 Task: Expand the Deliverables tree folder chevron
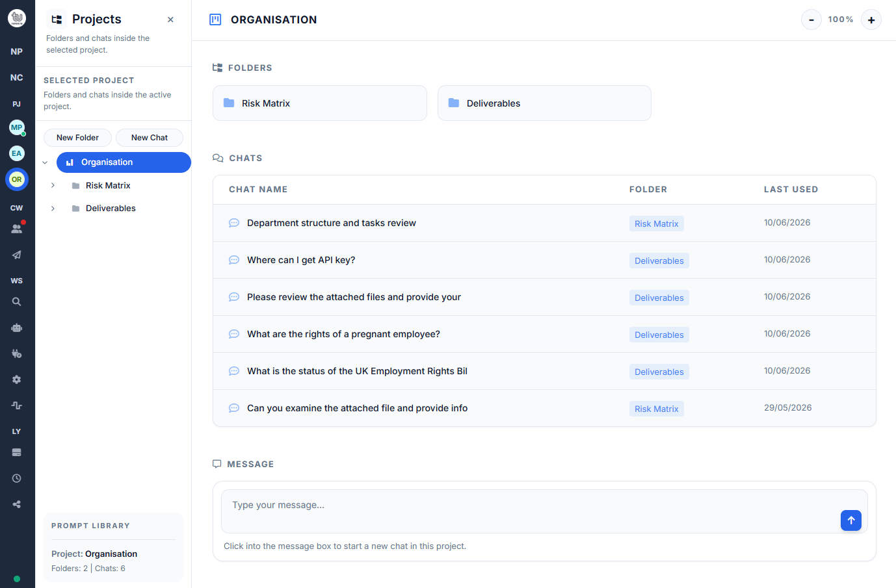point(53,208)
